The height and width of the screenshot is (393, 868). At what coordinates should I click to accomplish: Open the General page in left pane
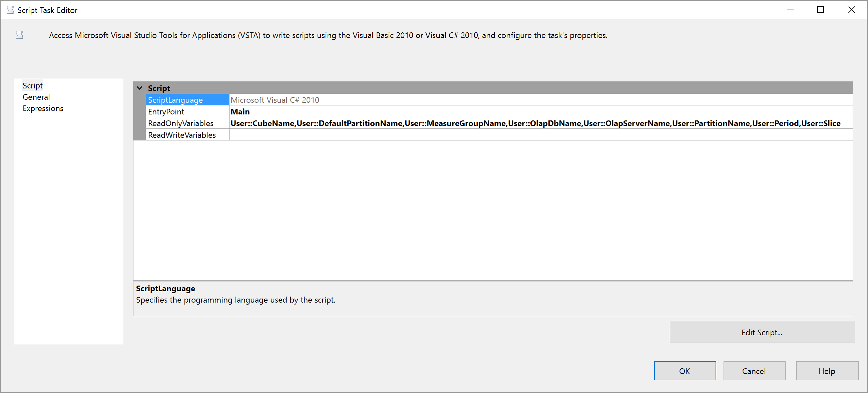36,97
